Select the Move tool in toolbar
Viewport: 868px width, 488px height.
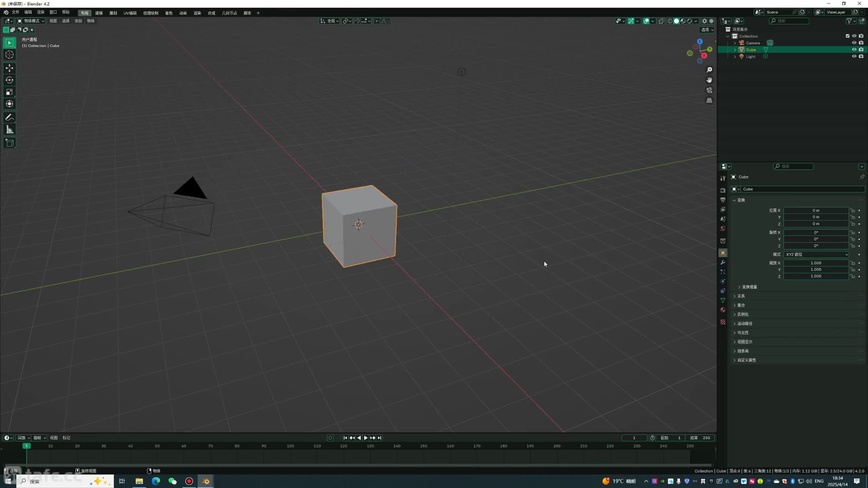(x=9, y=68)
